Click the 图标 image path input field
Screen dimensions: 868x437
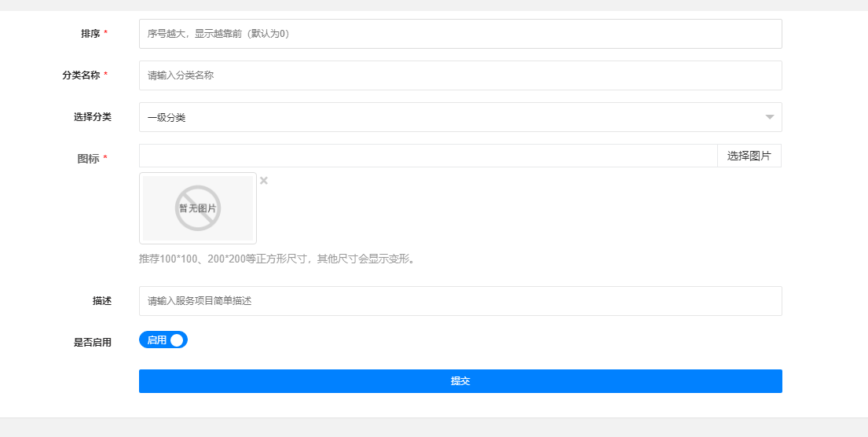tap(428, 156)
